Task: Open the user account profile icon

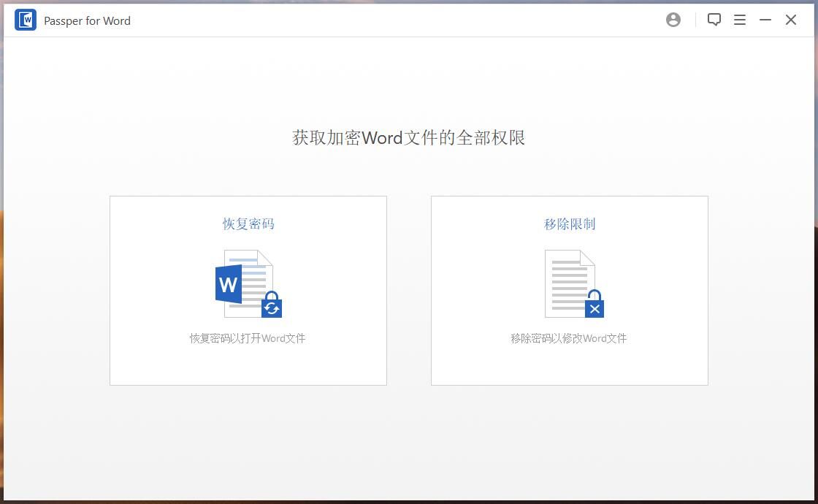Action: (673, 20)
